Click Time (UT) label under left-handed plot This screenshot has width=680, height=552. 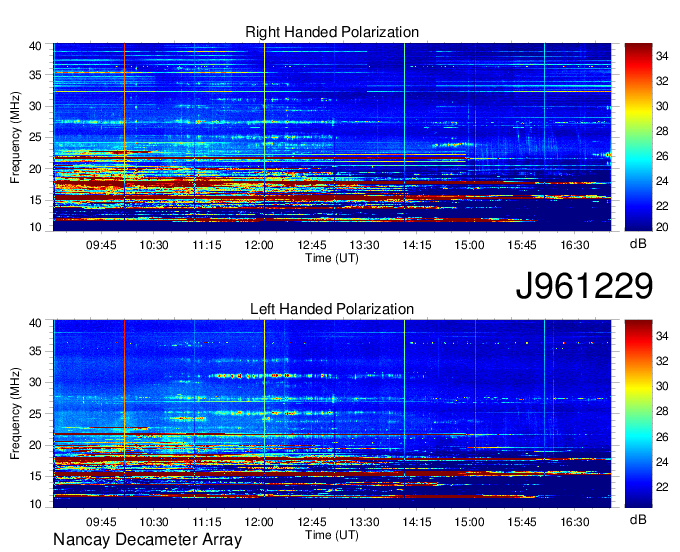point(332,535)
